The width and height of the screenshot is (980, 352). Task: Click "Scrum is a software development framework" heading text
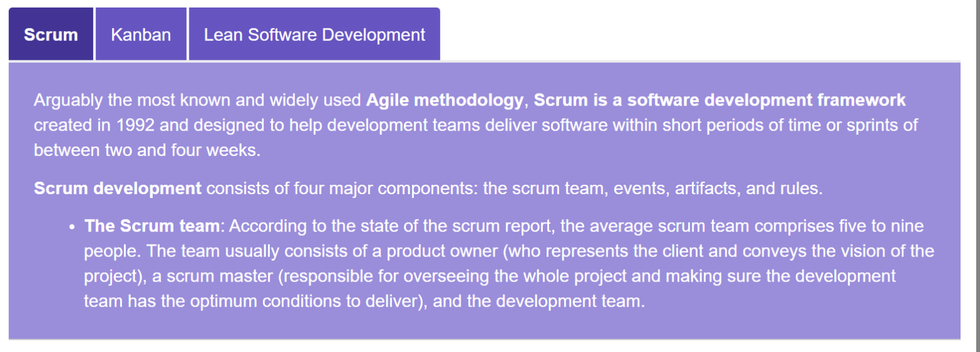pos(720,100)
